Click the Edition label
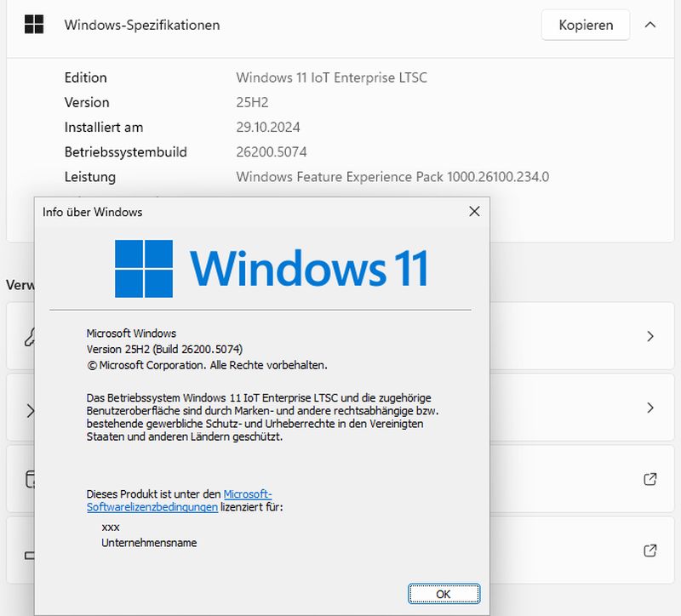Screen dimensions: 681x616 click(86, 77)
